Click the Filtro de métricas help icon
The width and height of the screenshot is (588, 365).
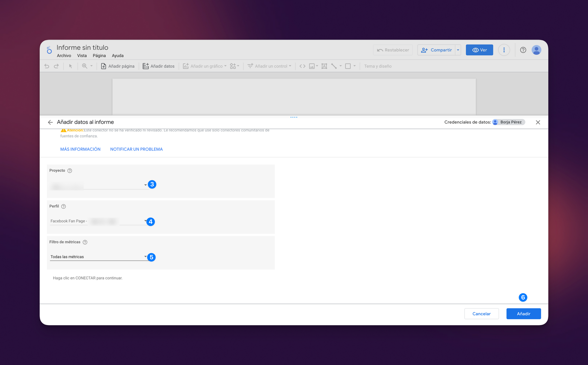click(85, 242)
